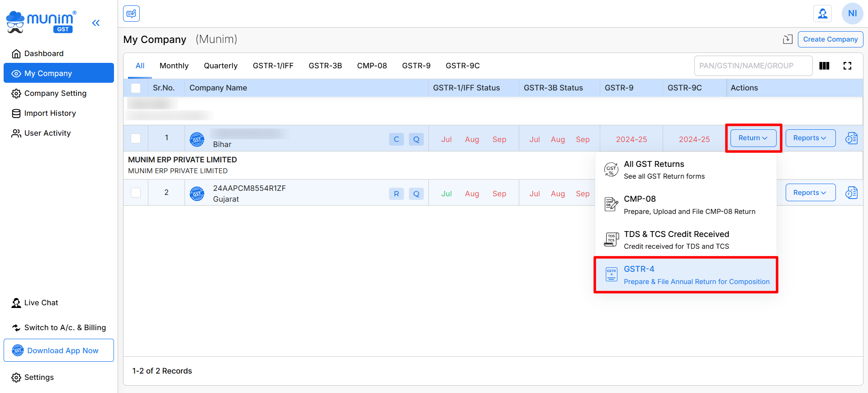This screenshot has width=868, height=393.
Task: Switch to the Monthly tab
Action: coord(174,66)
